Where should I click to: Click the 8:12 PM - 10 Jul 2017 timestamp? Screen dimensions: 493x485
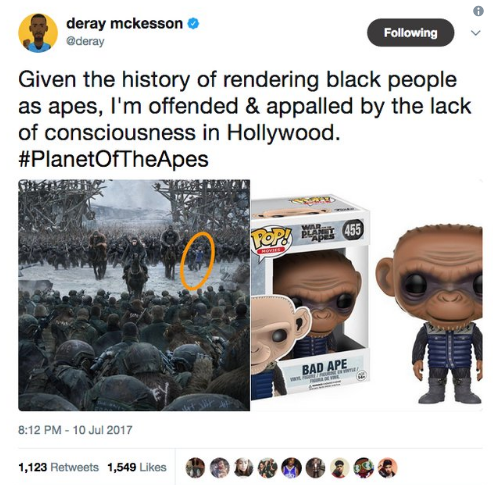[75, 430]
